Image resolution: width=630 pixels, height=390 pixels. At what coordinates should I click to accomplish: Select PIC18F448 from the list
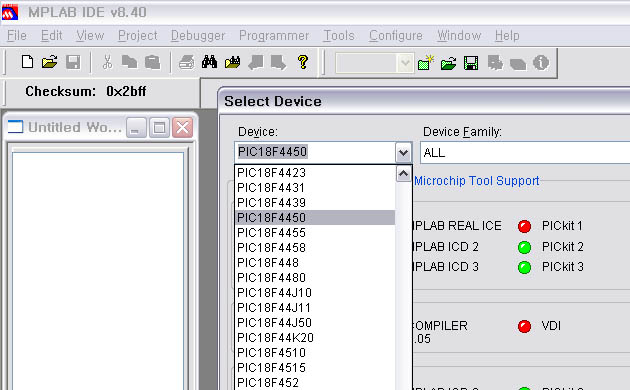315,263
